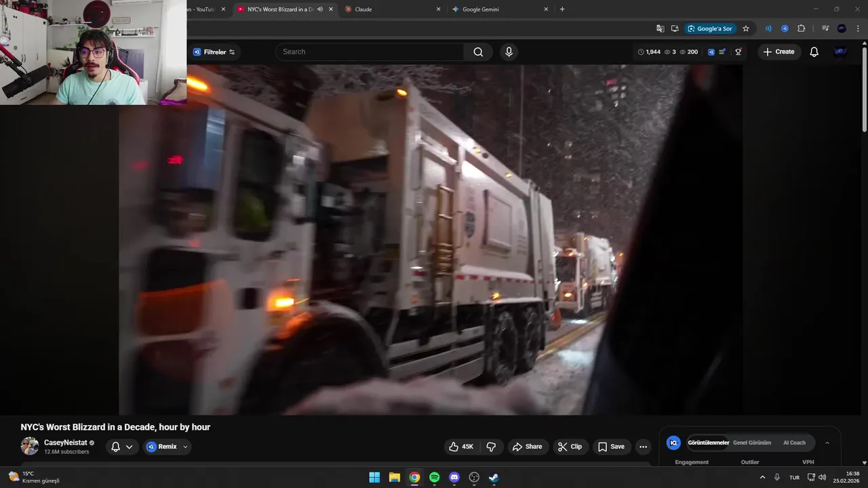868x488 pixels.
Task: Click the blue vidIQ logo in the header stats bar
Action: [711, 52]
